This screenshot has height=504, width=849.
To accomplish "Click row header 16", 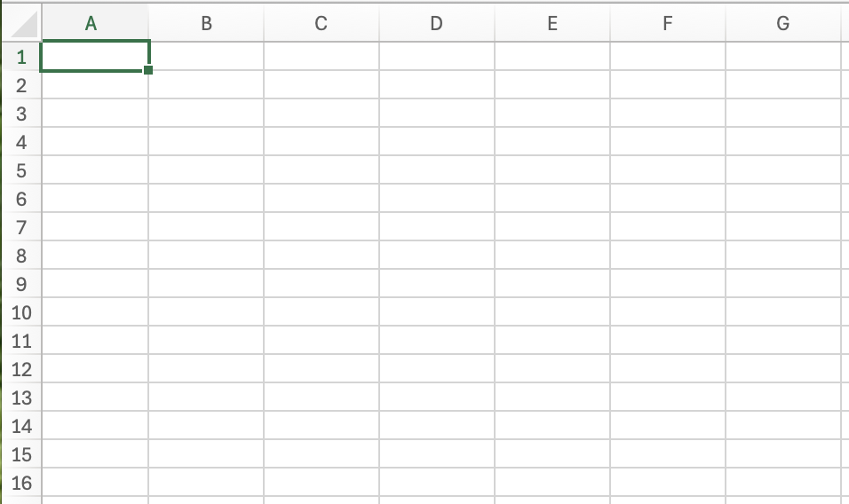I will [x=22, y=483].
